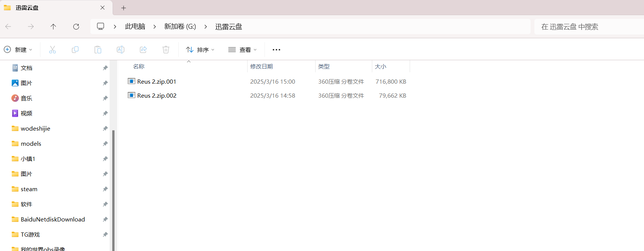Click the Rename icon in toolbar

pyautogui.click(x=121, y=50)
